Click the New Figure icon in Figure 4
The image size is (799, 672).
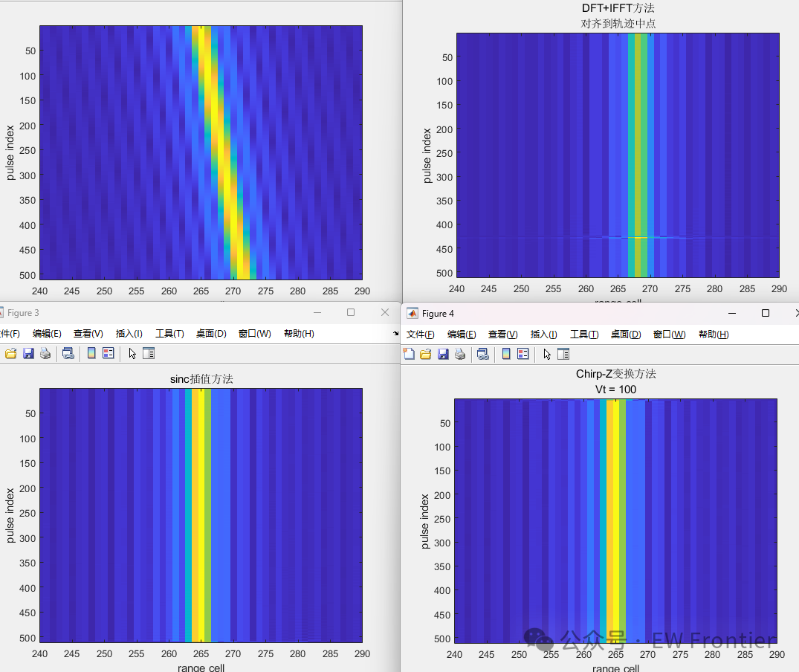(x=409, y=354)
